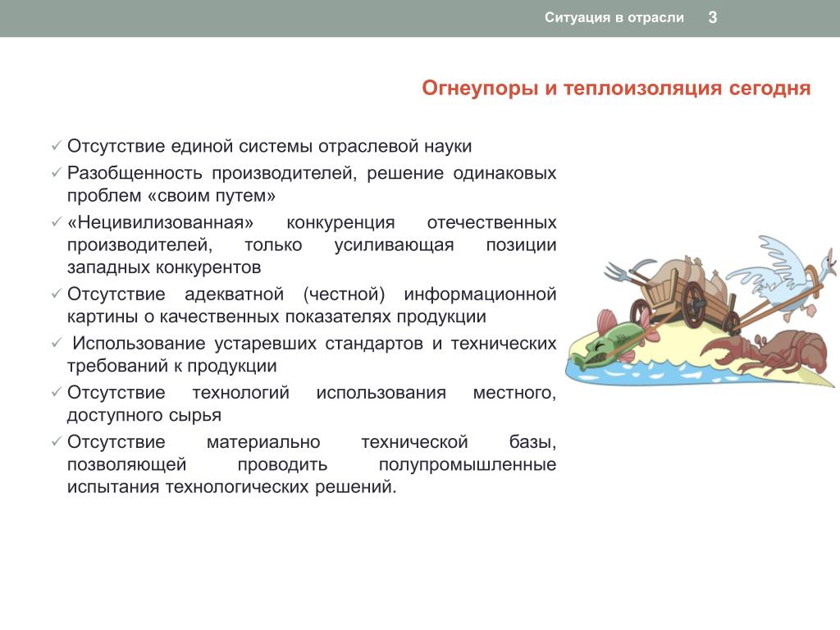
Task: Click the checkmark before 'Отсутствие единой системы'
Action: tap(57, 146)
